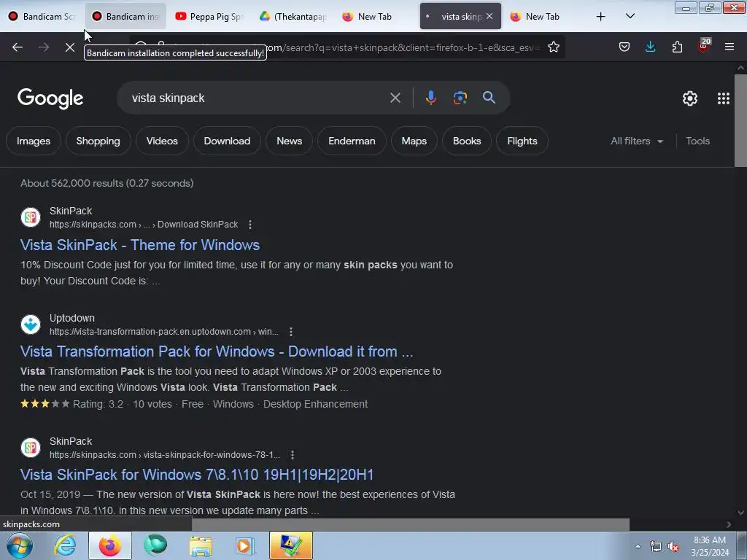Open the muted volume tray icon
The width and height of the screenshot is (747, 560).
tap(673, 547)
